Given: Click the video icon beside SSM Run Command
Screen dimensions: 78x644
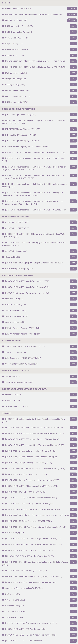Looking at the screenshot, I should pos(3,352).
